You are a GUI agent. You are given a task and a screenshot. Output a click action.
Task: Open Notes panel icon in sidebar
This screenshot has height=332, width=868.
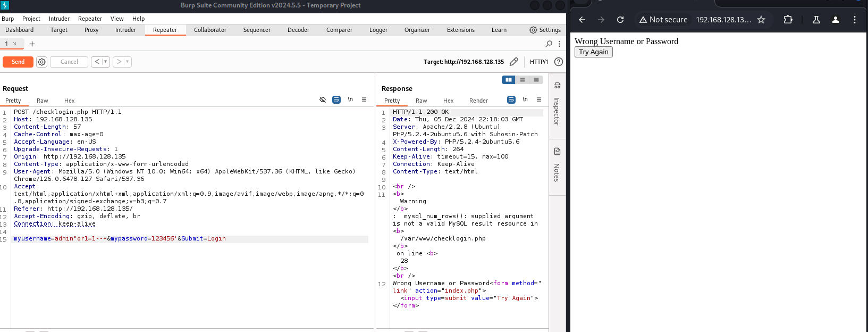pyautogui.click(x=557, y=152)
